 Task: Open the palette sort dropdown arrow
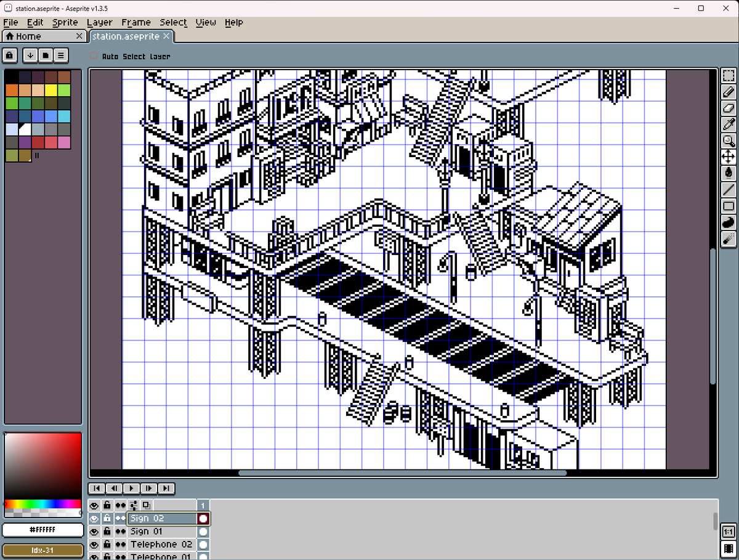tap(30, 55)
